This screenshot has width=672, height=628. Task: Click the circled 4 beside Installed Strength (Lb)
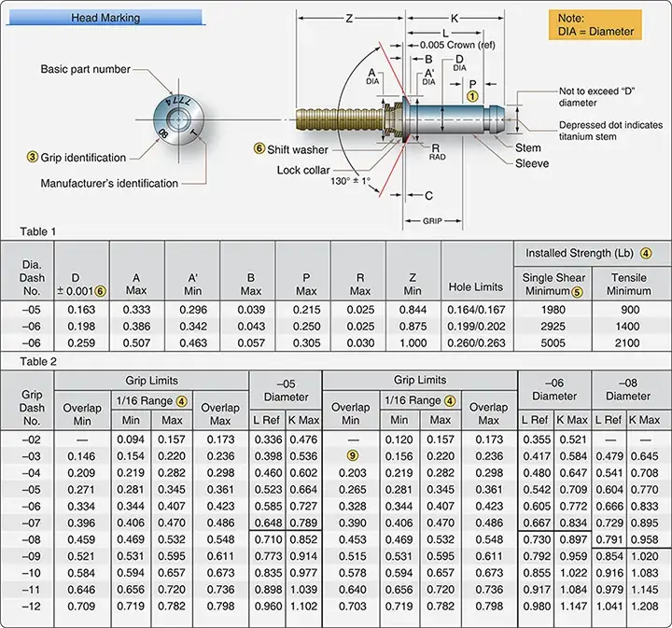pos(646,253)
